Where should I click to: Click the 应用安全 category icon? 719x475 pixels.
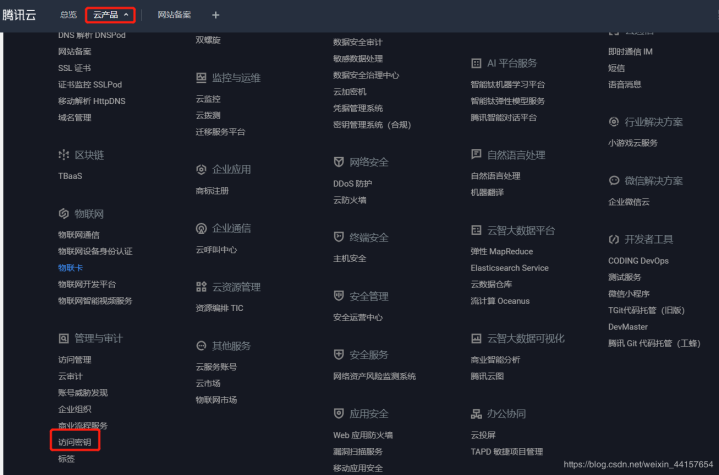339,414
